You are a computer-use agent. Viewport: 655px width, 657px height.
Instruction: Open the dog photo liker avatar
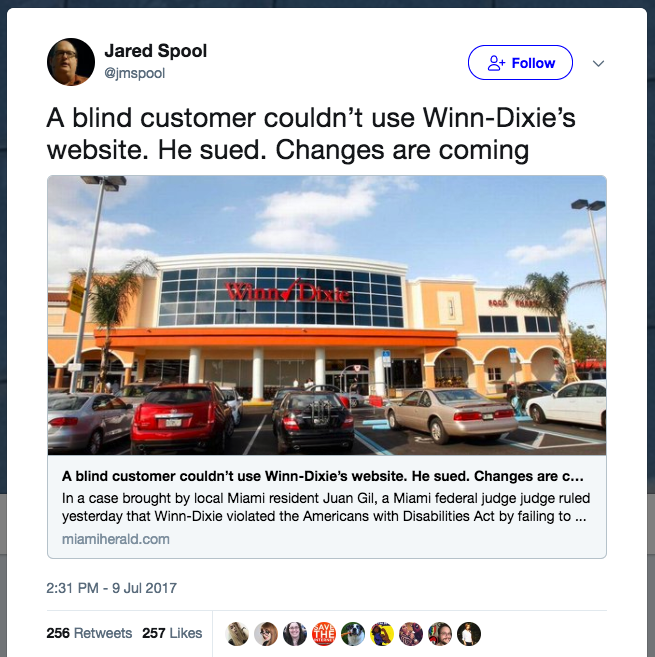click(353, 634)
